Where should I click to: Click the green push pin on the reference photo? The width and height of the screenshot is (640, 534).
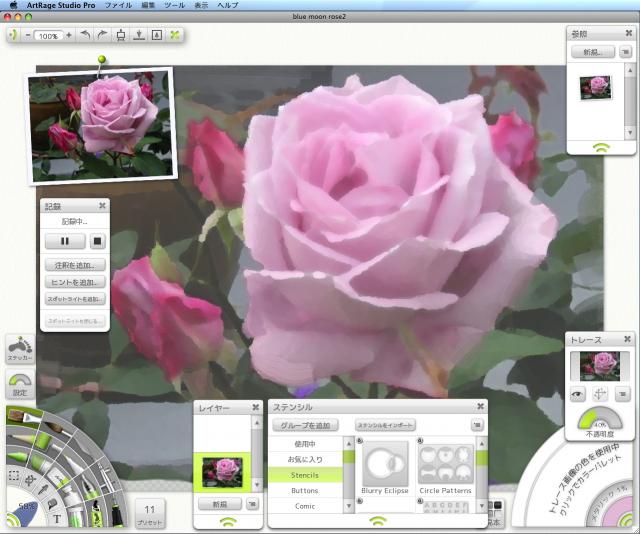point(102,60)
